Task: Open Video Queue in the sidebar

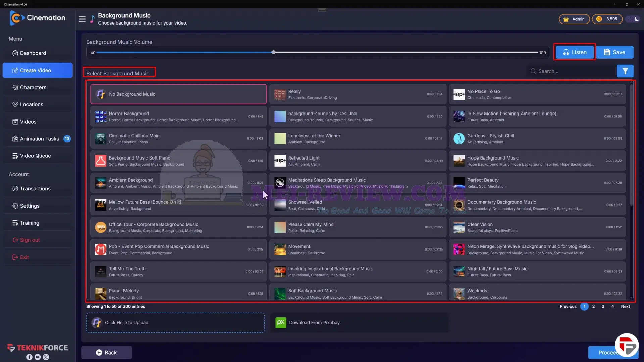Action: [38, 156]
